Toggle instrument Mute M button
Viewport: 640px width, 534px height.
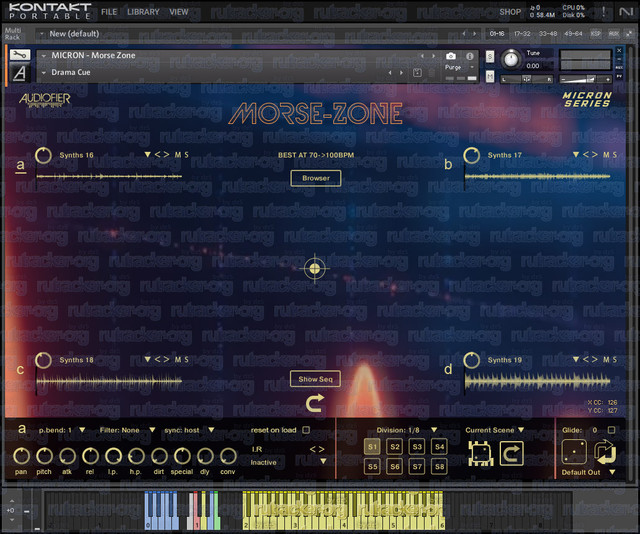490,76
